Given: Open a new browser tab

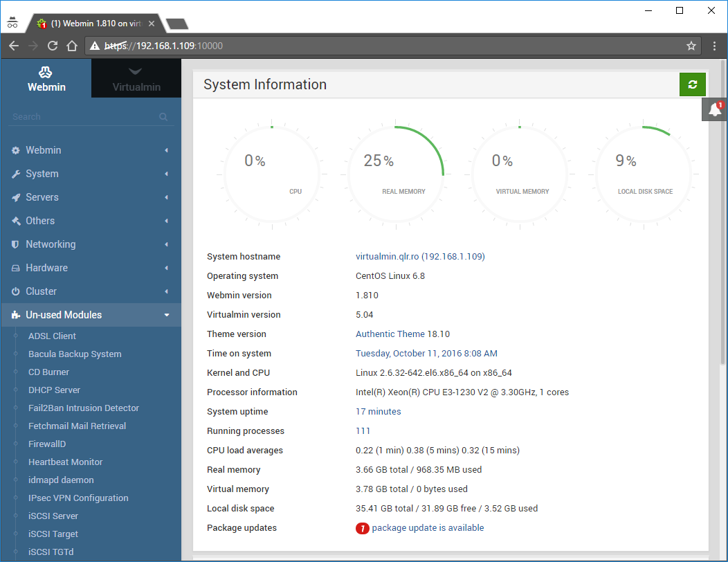Looking at the screenshot, I should coord(177,24).
